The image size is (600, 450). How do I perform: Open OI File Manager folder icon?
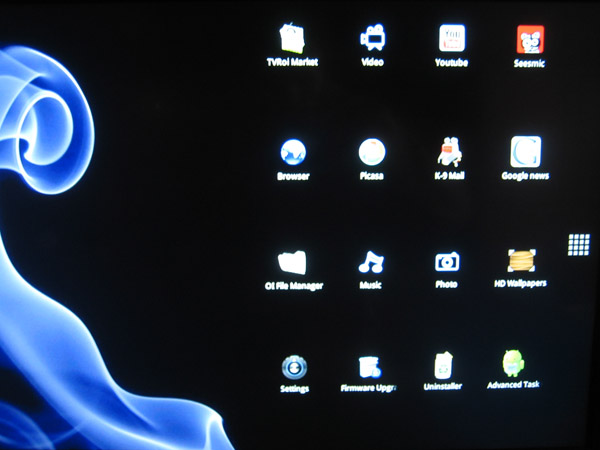292,262
